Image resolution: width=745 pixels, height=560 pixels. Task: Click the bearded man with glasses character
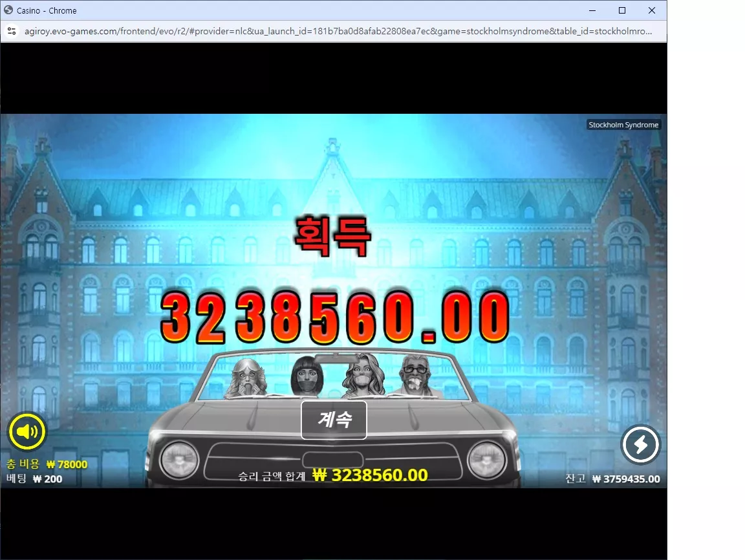tap(415, 376)
